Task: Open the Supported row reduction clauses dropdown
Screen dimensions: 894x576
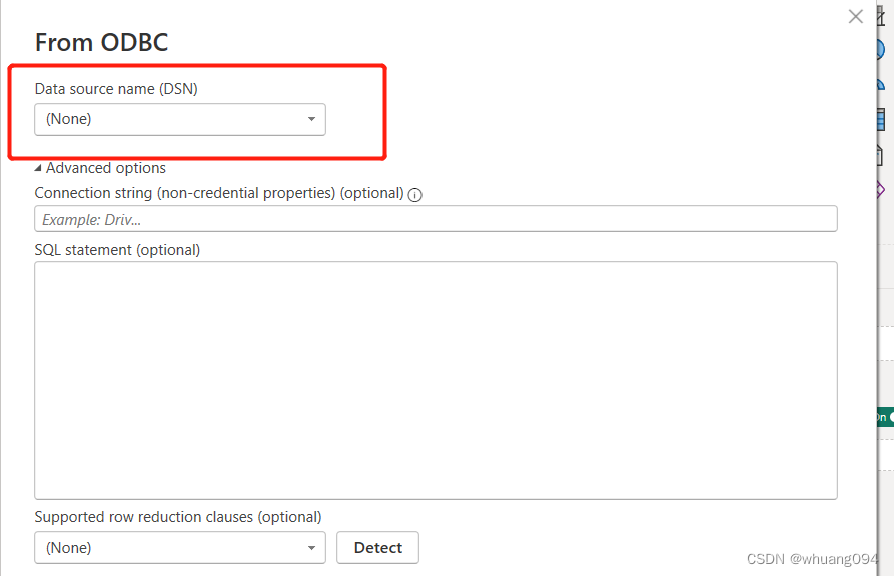Action: [x=180, y=547]
